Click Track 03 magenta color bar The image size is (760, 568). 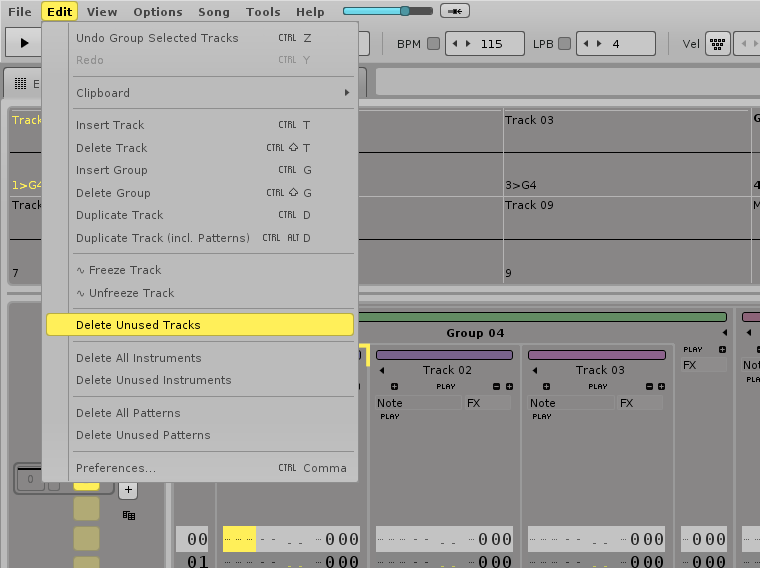[x=597, y=355]
